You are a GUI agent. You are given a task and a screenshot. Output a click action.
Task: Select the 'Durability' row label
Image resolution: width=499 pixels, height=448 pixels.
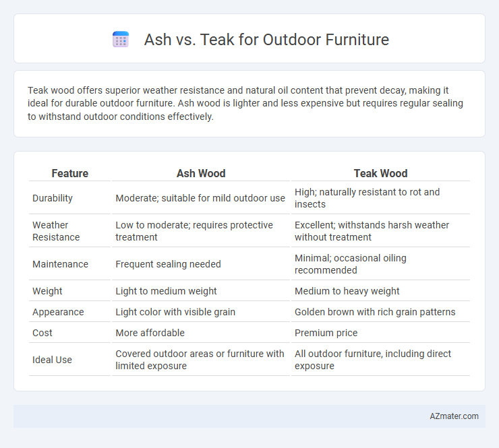(x=53, y=198)
